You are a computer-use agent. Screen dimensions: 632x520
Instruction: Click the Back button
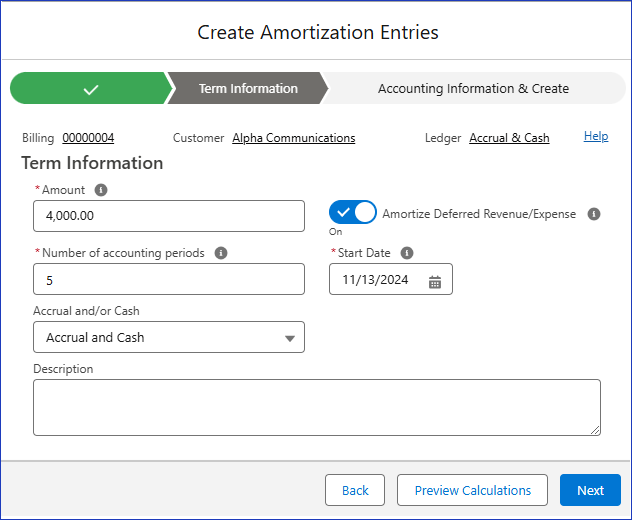click(x=355, y=490)
